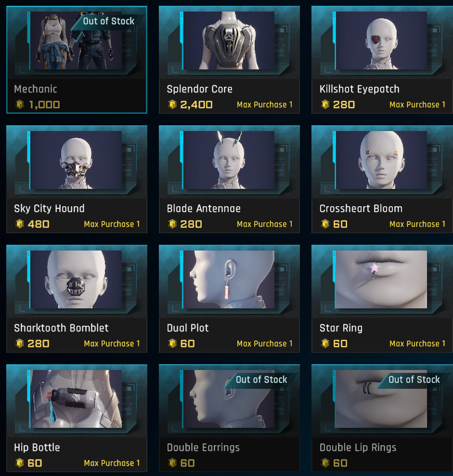Click the Out of Stock badge on Mechanic

click(108, 21)
